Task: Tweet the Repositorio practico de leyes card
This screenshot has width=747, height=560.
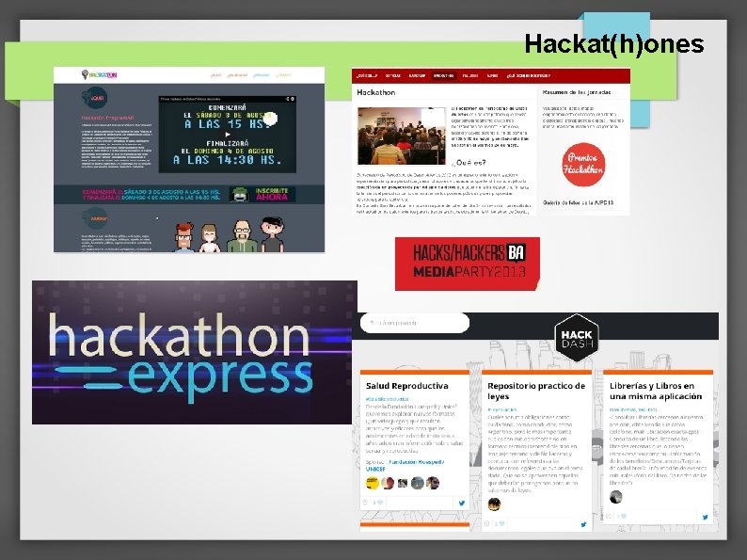Action: 583,524
